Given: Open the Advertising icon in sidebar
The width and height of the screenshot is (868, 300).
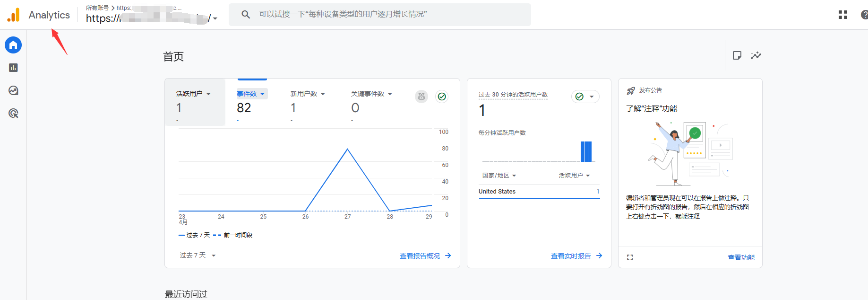Looking at the screenshot, I should click(13, 113).
